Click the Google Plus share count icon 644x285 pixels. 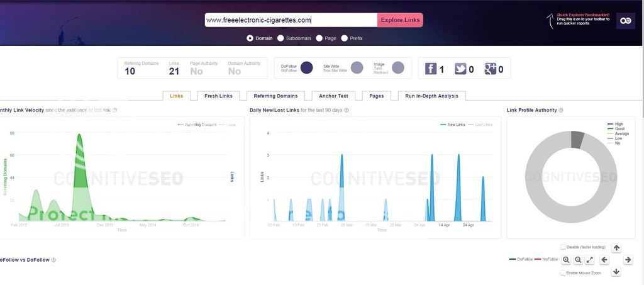tap(490, 69)
